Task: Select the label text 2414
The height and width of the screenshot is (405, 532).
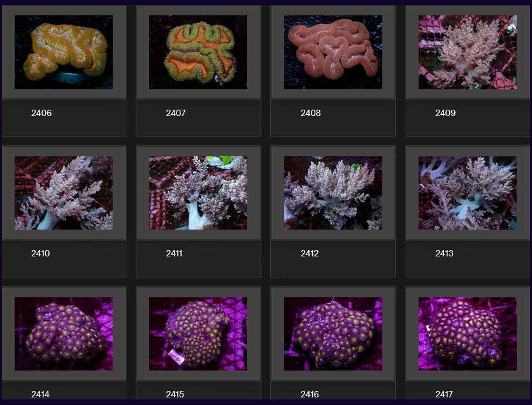Action: point(40,394)
